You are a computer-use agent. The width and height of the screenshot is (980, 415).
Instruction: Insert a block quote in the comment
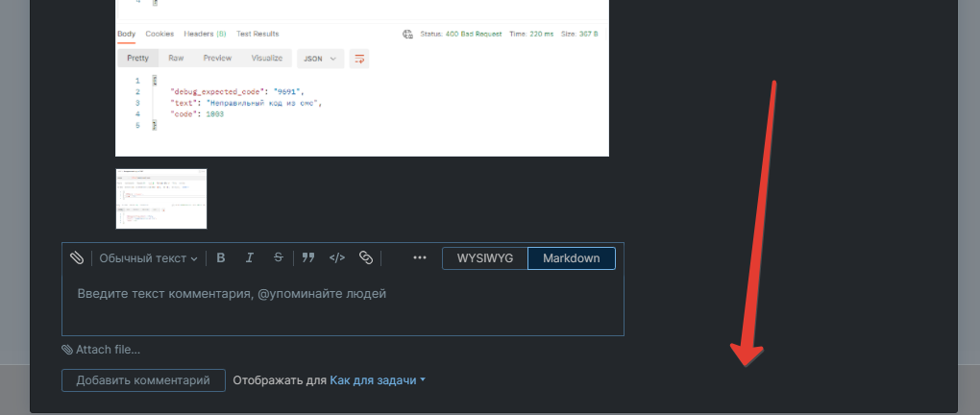pos(308,258)
